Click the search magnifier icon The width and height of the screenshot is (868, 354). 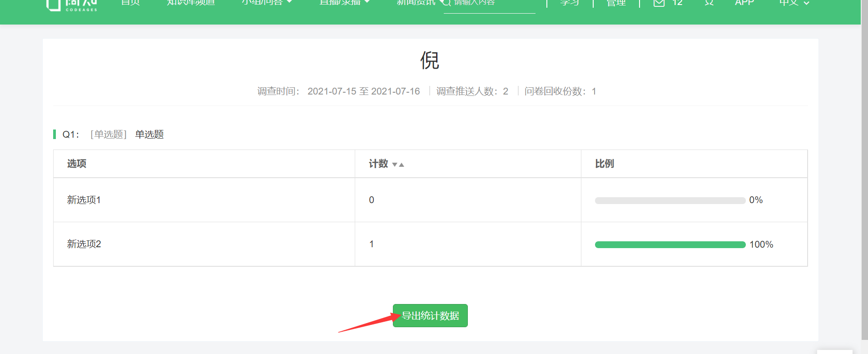click(x=446, y=3)
